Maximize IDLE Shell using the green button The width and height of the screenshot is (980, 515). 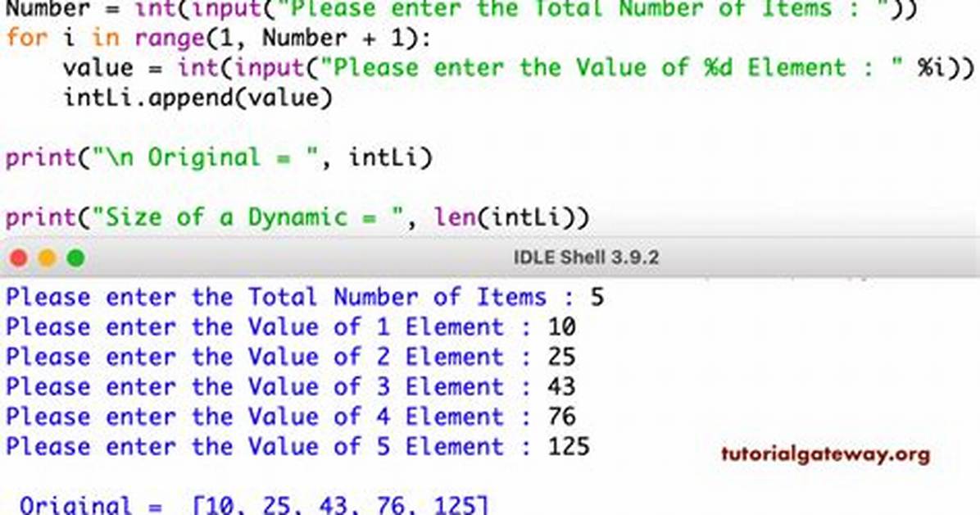76,257
